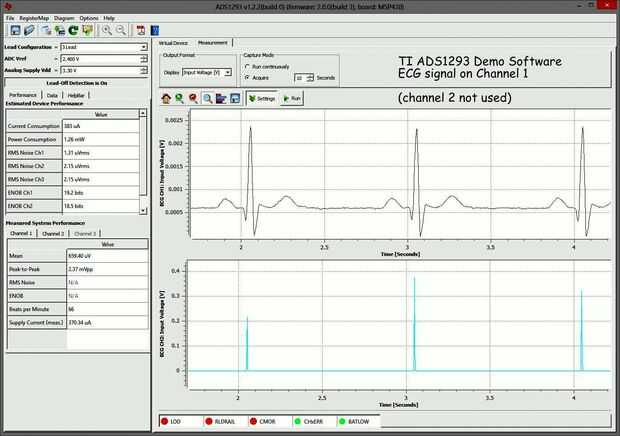Click the ENOB Ch1 row label
620x436 pixels.
pyautogui.click(x=34, y=193)
